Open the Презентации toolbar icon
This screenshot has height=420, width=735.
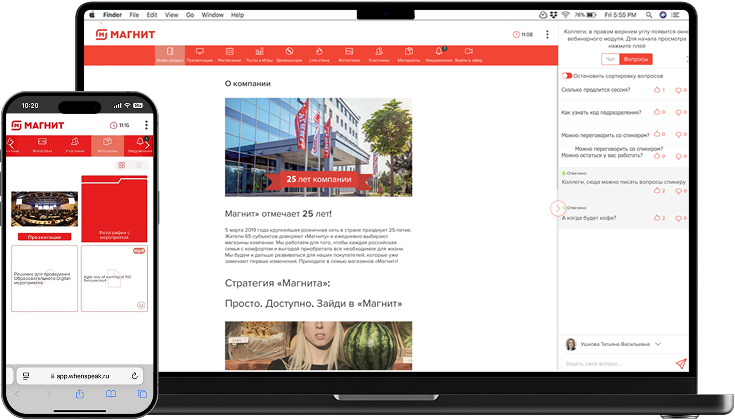(x=199, y=51)
